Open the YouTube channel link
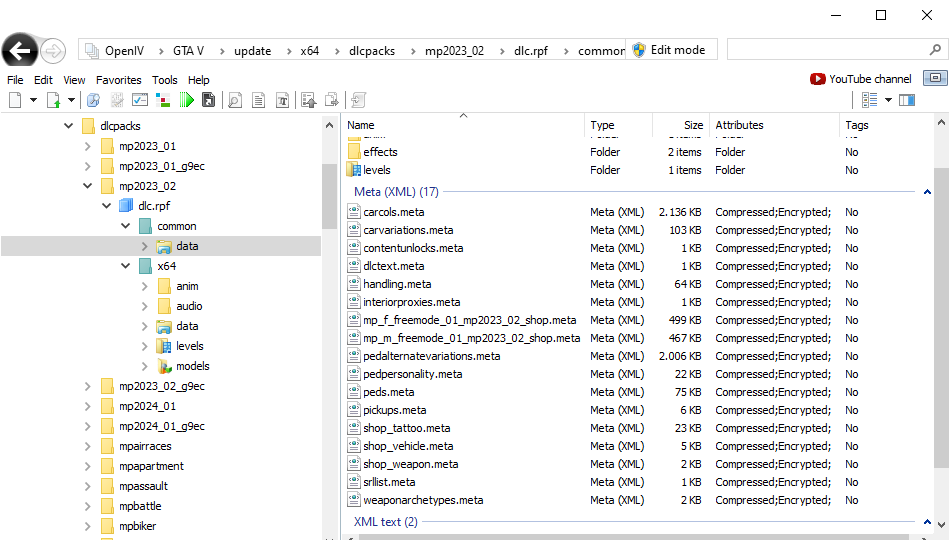This screenshot has width=949, height=540. 870,79
